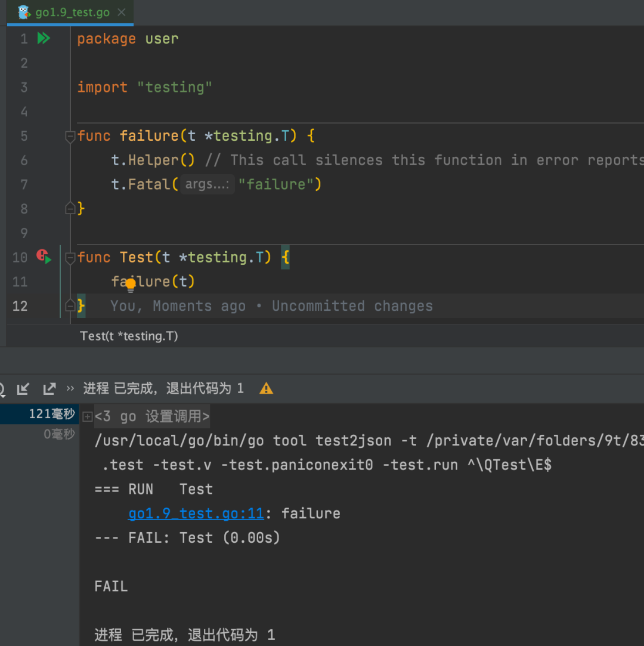This screenshot has height=646, width=644.
Task: Collapse the Test function at line 10
Action: point(70,258)
